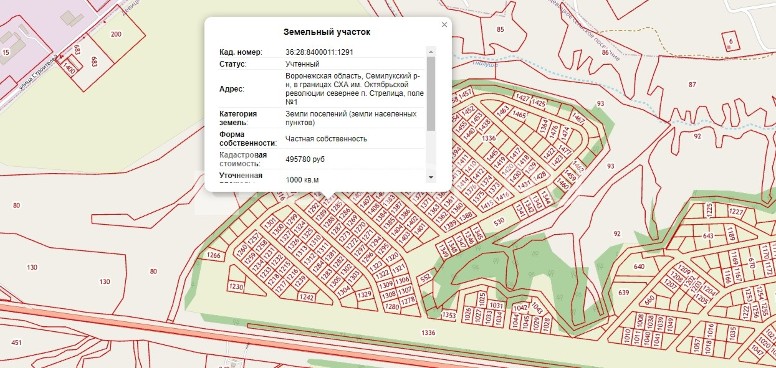The image size is (776, 368).
Task: Select parcel 200 on the map
Action: pyautogui.click(x=116, y=35)
